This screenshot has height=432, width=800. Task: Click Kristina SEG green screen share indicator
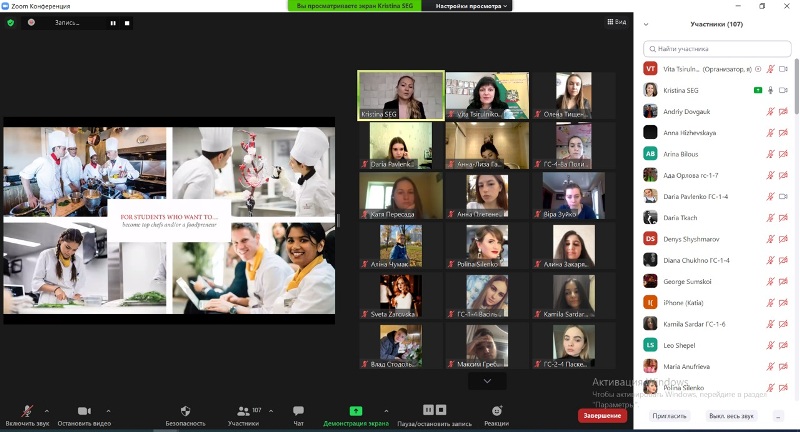tap(758, 90)
